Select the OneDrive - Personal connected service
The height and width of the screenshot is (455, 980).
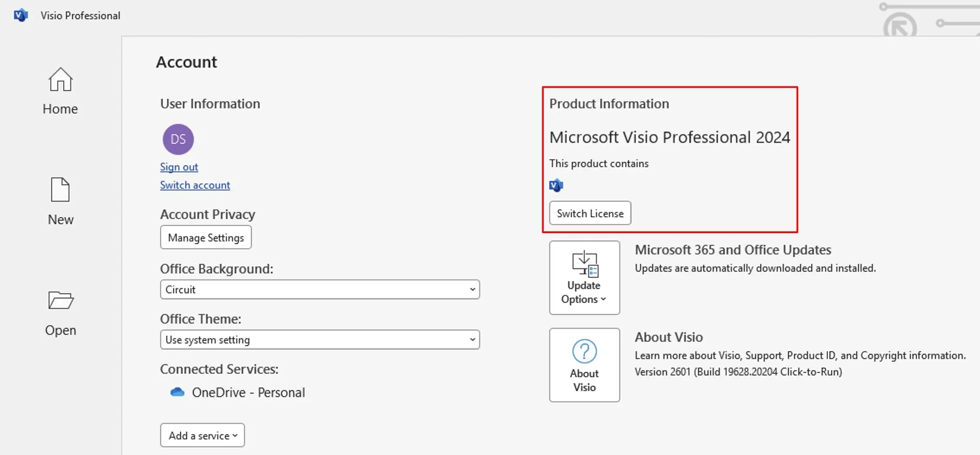[x=248, y=392]
